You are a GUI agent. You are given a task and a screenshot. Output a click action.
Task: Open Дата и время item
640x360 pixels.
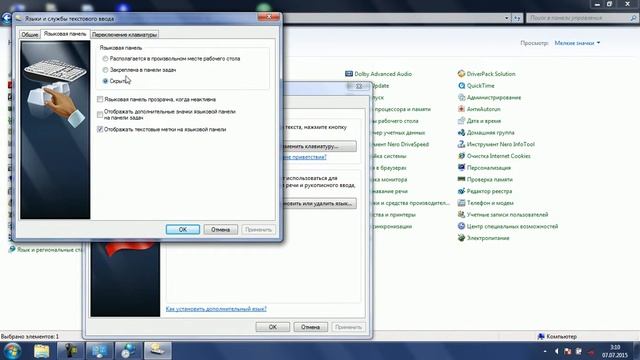[x=479, y=121]
